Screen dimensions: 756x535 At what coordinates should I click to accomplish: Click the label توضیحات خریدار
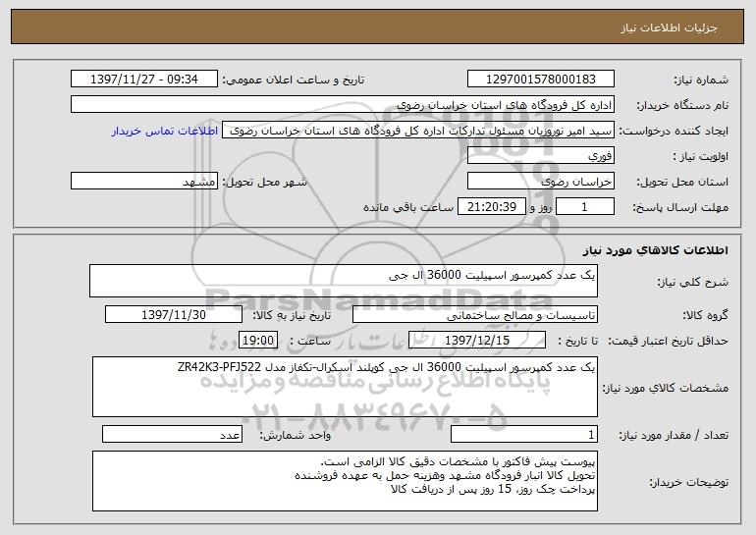[688, 482]
